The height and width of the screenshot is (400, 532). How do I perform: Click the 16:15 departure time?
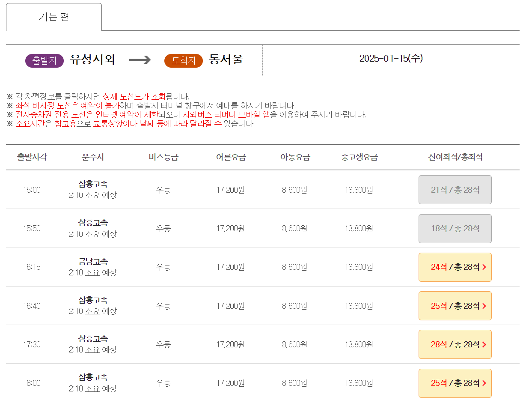[x=32, y=267]
